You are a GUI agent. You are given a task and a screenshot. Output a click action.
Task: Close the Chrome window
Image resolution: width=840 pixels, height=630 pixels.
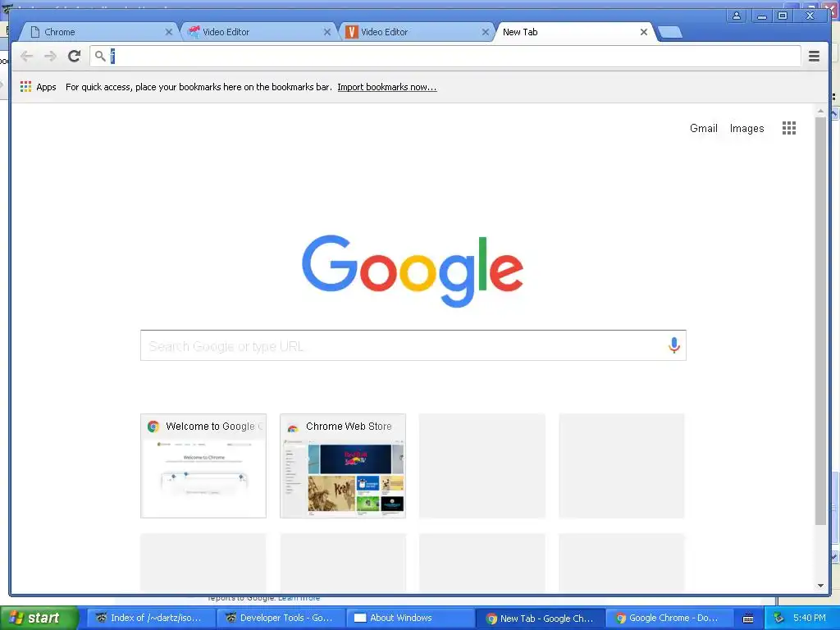pos(810,16)
